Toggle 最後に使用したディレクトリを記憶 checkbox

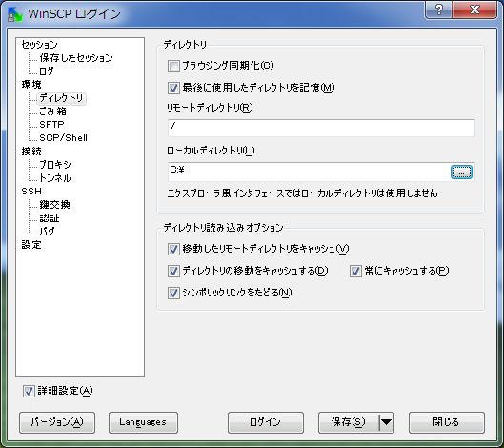tap(173, 88)
